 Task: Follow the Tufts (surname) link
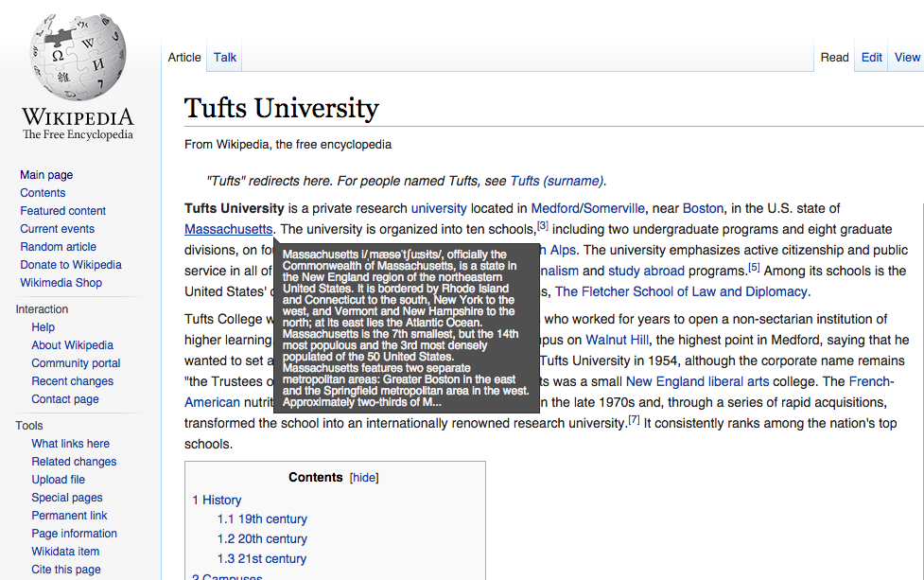point(557,181)
